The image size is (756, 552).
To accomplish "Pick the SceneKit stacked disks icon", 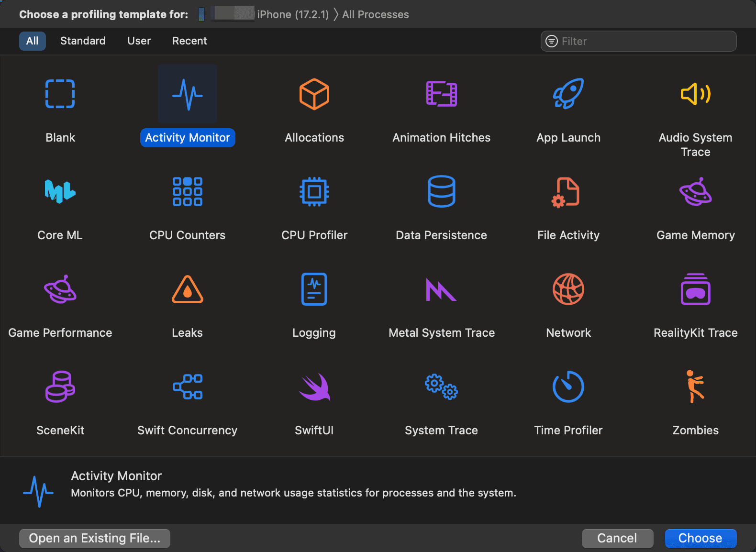I will 60,386.
